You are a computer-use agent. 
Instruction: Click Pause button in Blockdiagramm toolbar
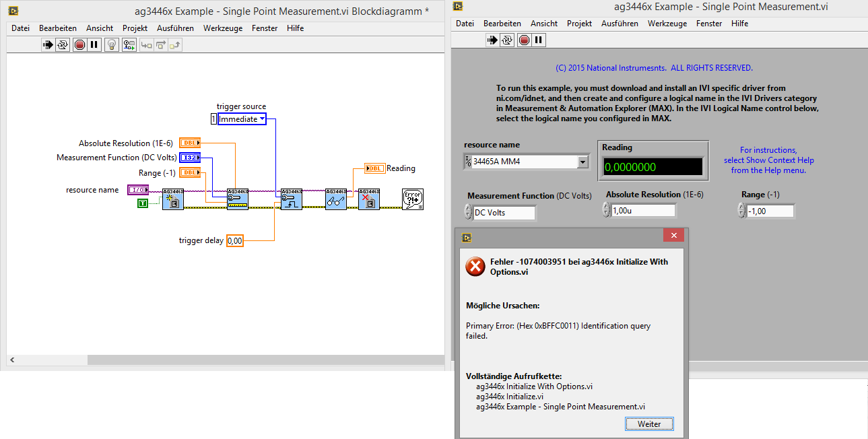94,45
